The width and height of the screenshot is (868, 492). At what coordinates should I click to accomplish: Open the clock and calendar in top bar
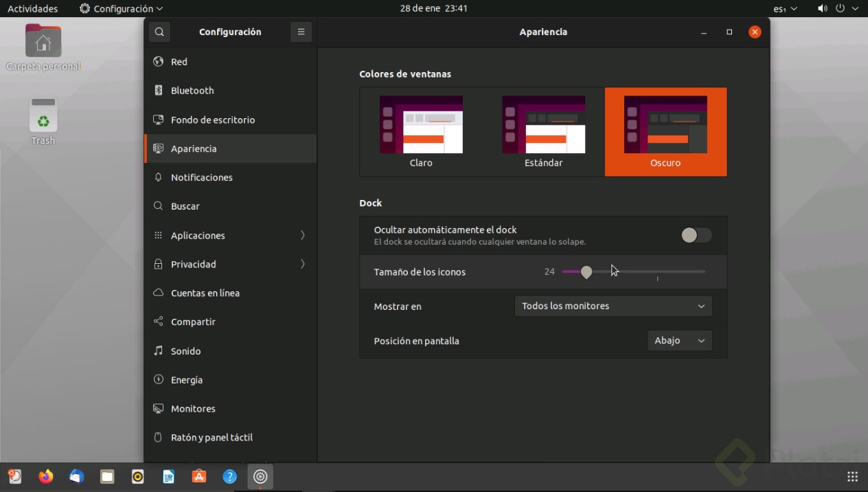click(434, 9)
